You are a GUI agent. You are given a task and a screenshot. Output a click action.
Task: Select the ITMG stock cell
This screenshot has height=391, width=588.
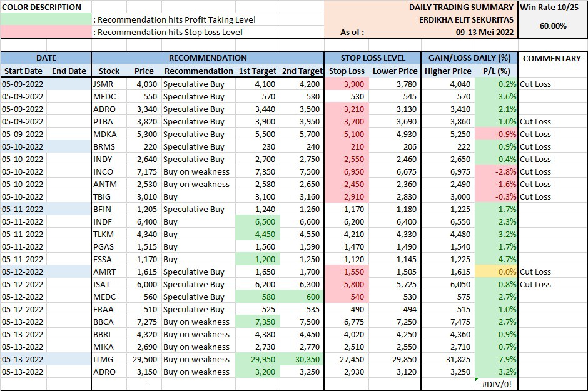point(103,359)
